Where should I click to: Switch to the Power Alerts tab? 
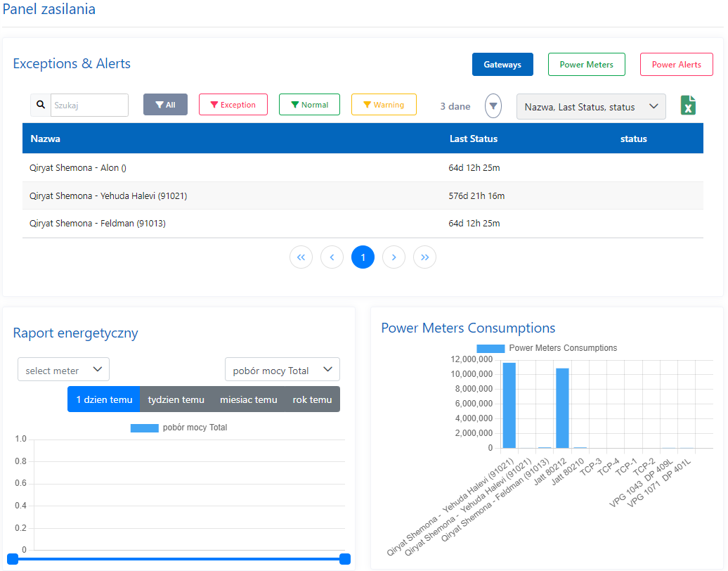[x=676, y=65]
